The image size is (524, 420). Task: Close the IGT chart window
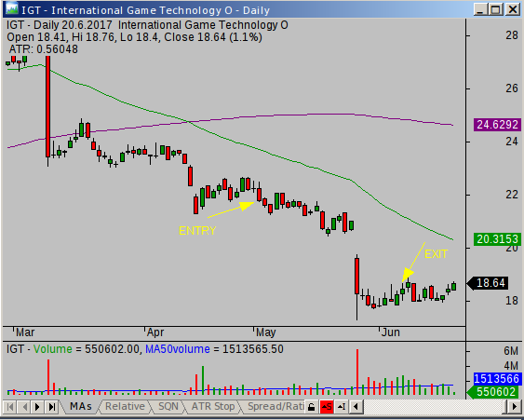click(x=512, y=9)
